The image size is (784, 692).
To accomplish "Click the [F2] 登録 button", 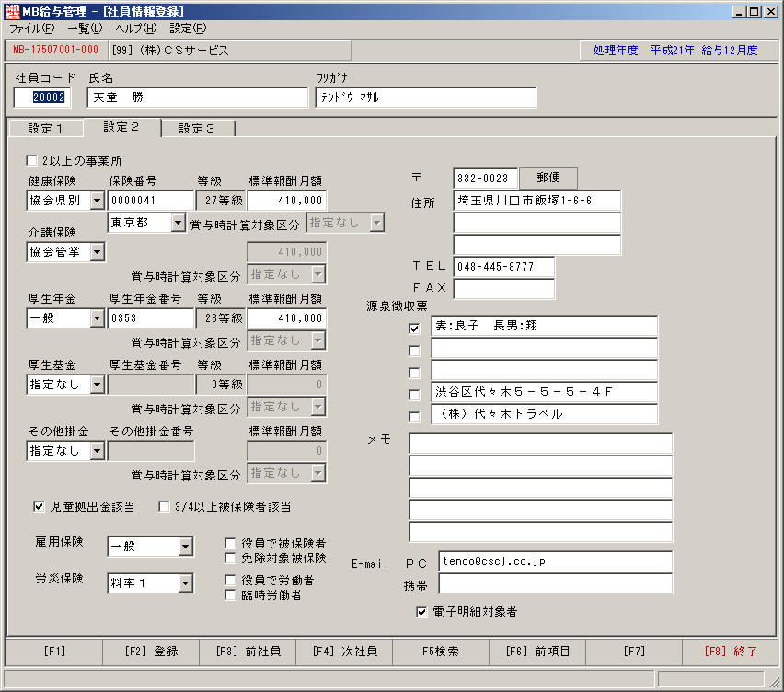I will (x=151, y=652).
